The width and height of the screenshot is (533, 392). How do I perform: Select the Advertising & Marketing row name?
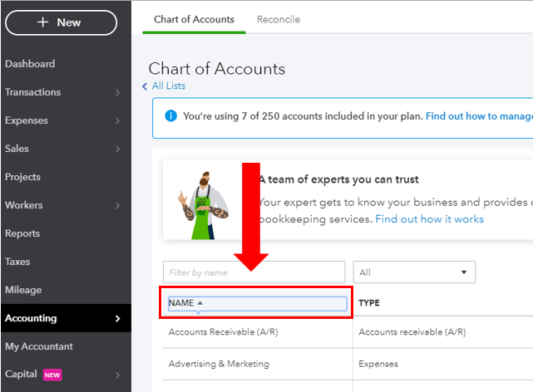pyautogui.click(x=219, y=364)
